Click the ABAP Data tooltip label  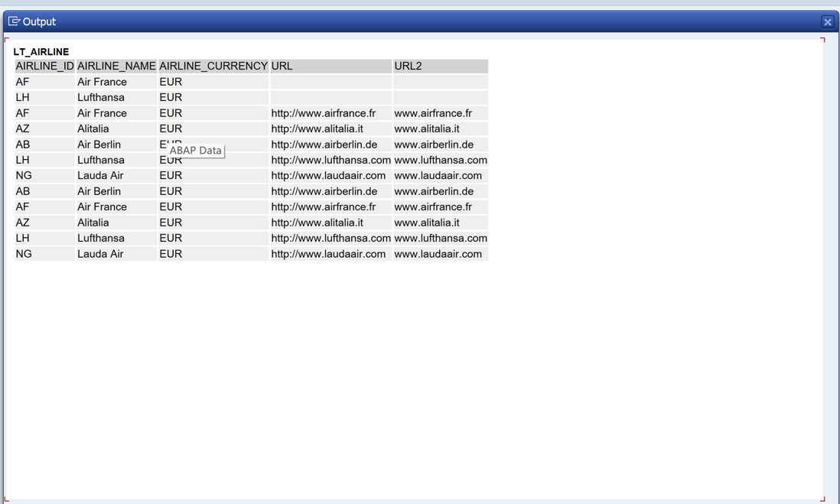[x=196, y=151]
